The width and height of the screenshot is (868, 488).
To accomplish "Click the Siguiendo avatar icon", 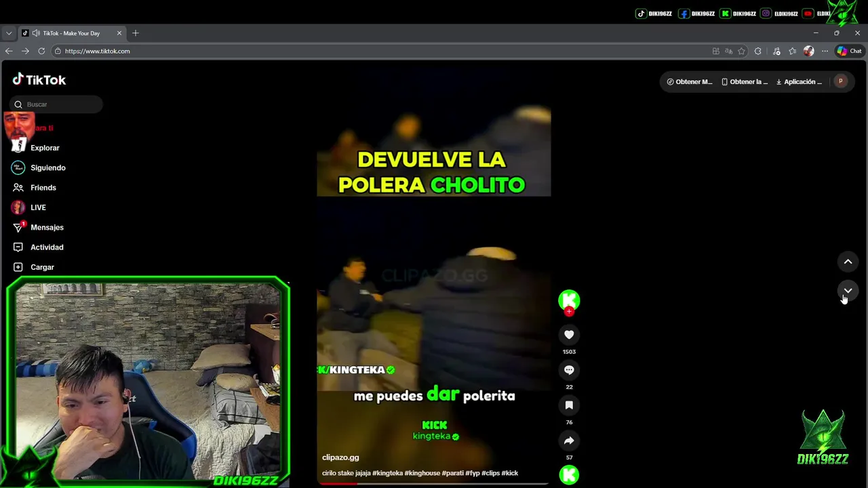I will (18, 167).
